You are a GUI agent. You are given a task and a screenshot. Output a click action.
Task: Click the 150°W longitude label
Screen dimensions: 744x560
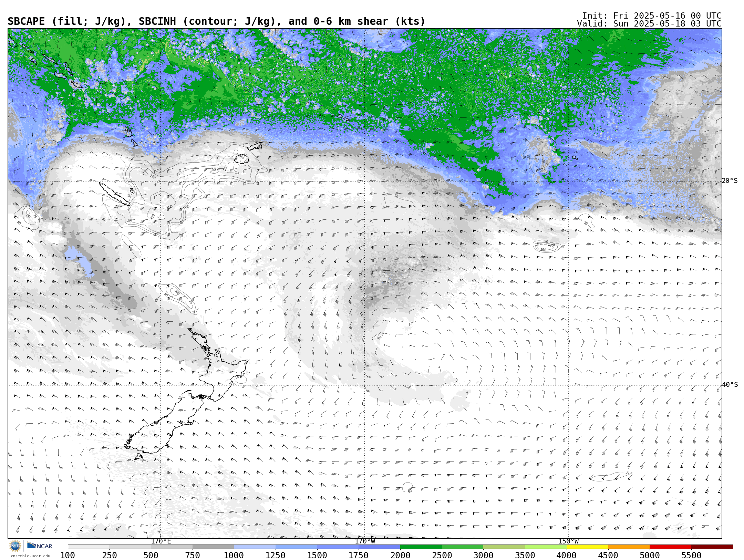pyautogui.click(x=568, y=541)
